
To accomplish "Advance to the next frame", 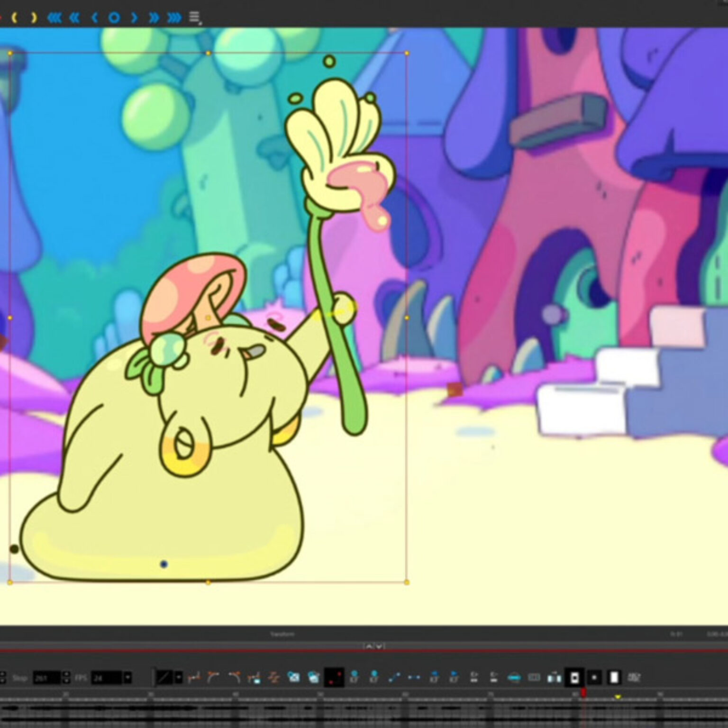I will pyautogui.click(x=134, y=18).
